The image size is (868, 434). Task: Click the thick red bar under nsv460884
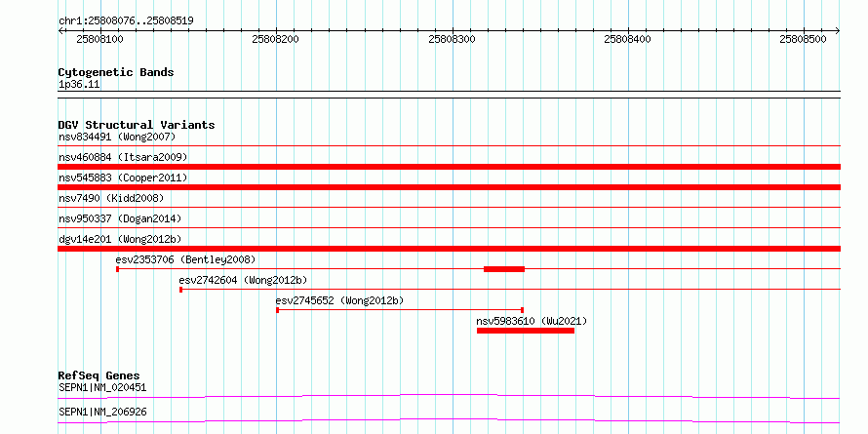pyautogui.click(x=449, y=167)
